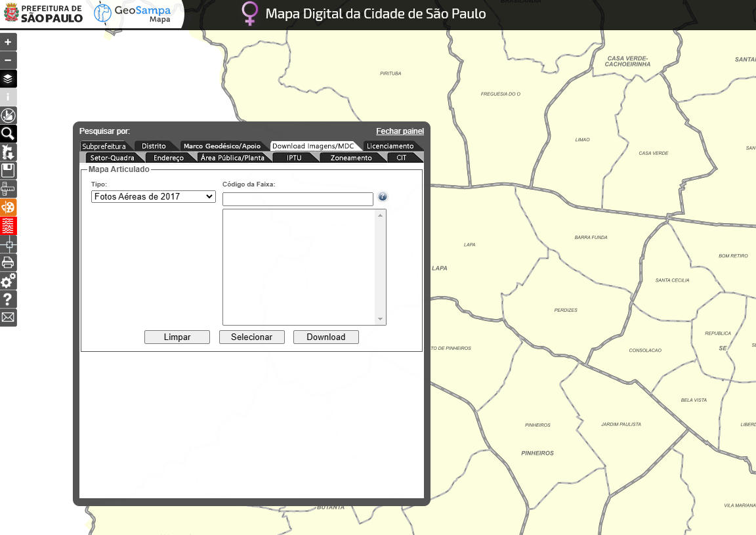The image size is (756, 535).
Task: Open the Tipo dropdown Fotos Aéreas de 2017
Action: coord(154,196)
